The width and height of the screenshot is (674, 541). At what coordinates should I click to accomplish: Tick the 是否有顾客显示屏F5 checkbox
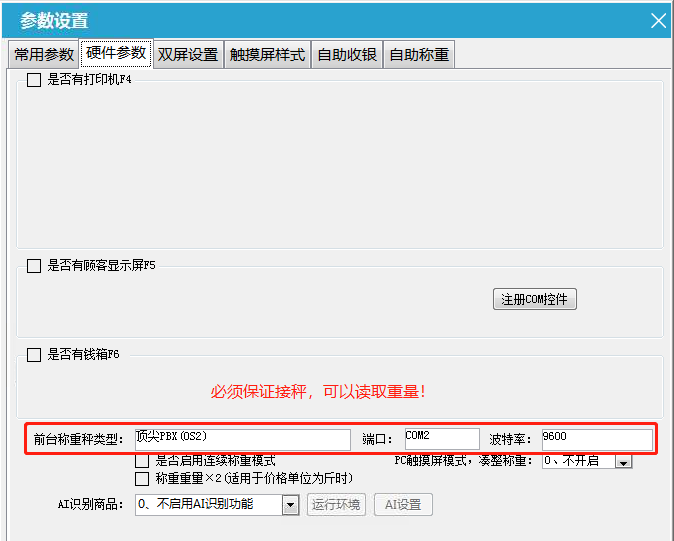(34, 266)
